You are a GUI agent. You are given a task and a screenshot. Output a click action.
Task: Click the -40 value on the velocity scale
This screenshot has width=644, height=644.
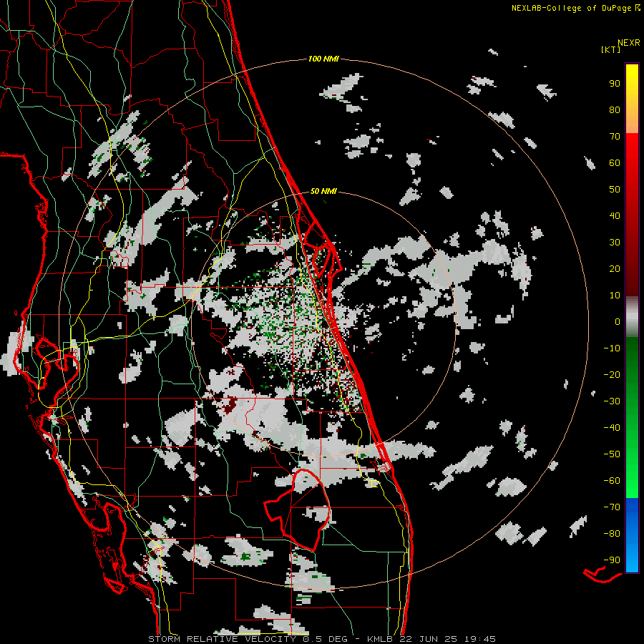tap(612, 428)
